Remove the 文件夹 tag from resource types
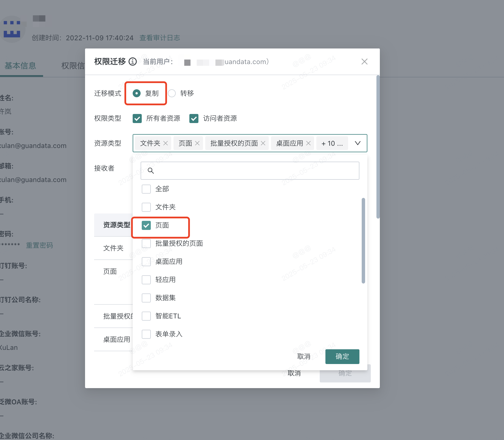504x440 pixels. point(166,143)
